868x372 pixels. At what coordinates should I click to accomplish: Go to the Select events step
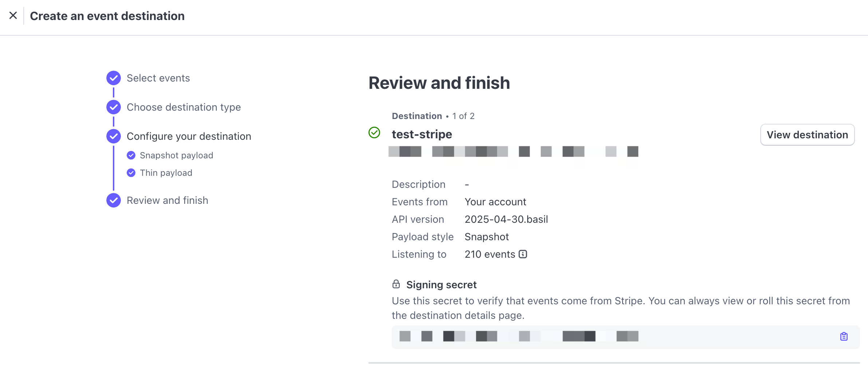point(158,78)
